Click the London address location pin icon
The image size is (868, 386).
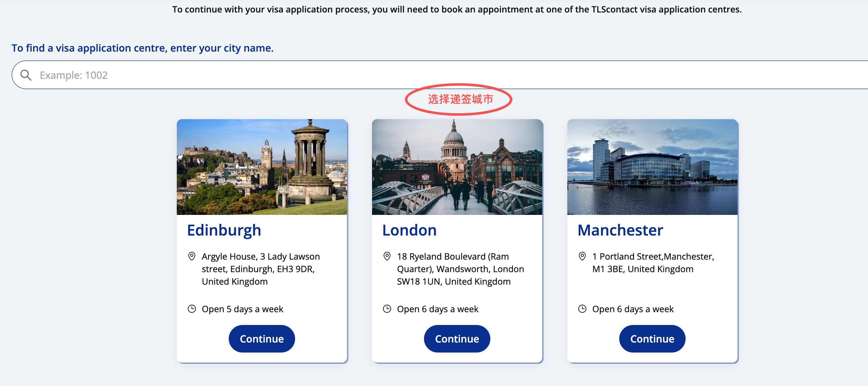387,256
